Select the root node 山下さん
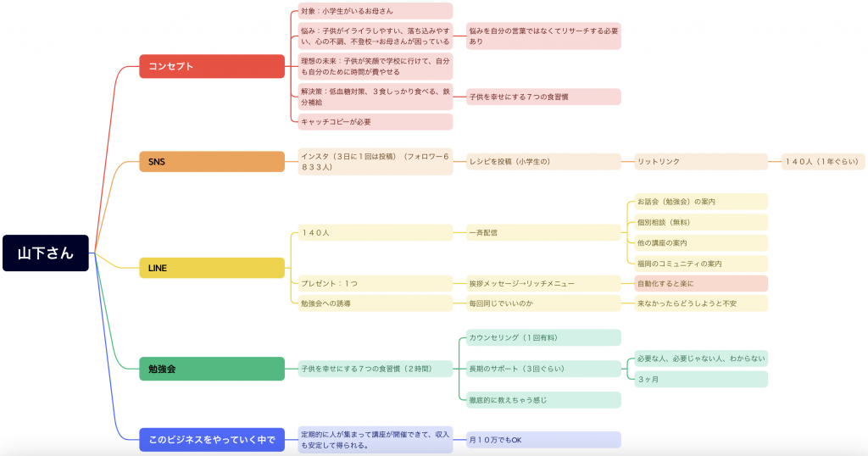This screenshot has height=456, width=868. 46,253
